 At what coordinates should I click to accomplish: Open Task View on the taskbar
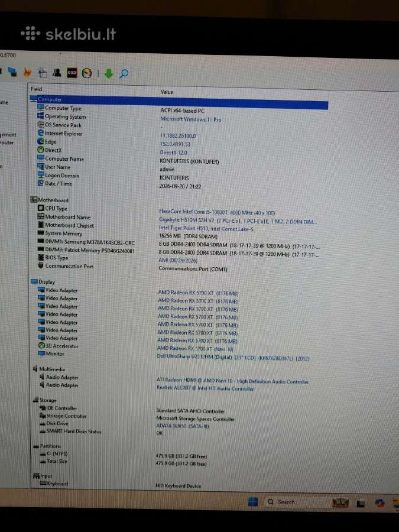[x=360, y=504]
